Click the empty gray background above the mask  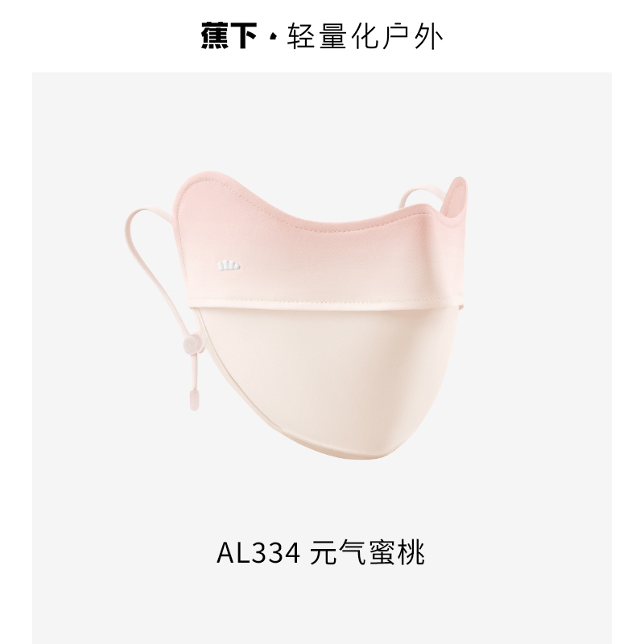tap(320, 123)
